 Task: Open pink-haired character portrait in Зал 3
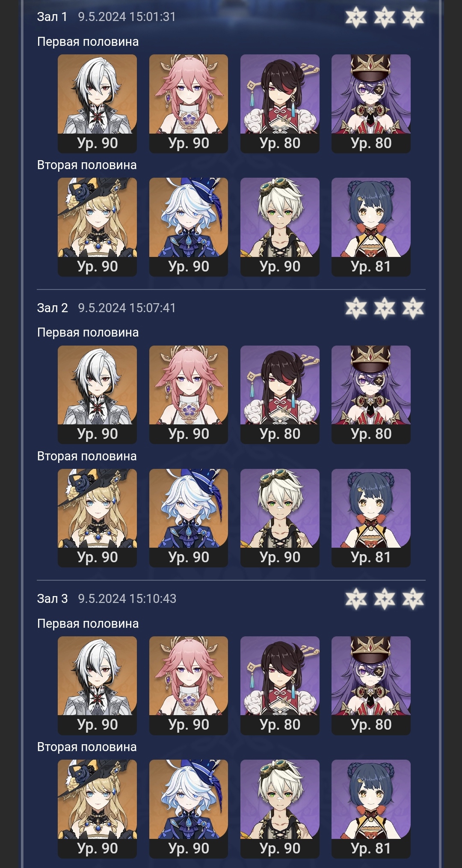[188, 685]
